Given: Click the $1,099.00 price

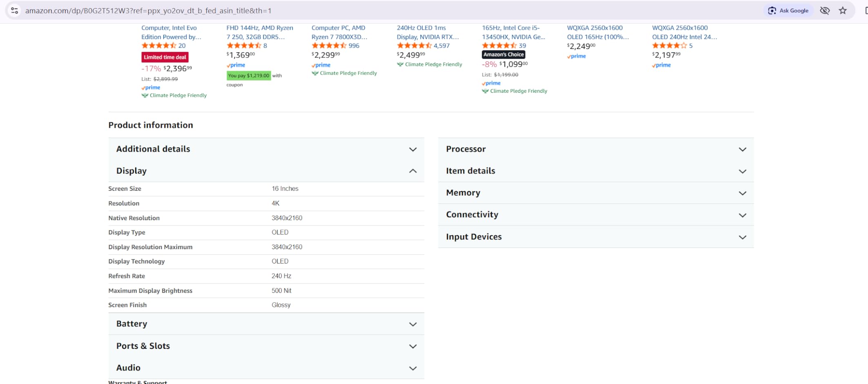Looking at the screenshot, I should (513, 64).
